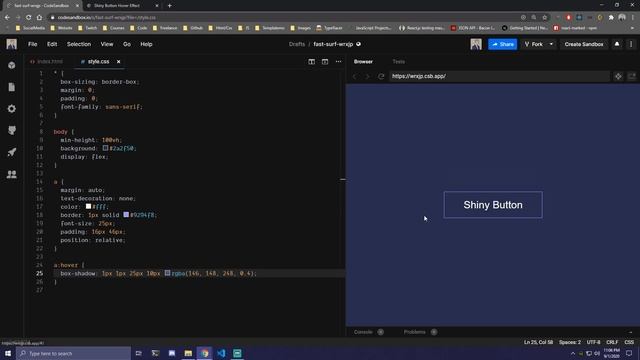
Task: Click the CodeSandbox dashboard logo
Action: [11, 44]
